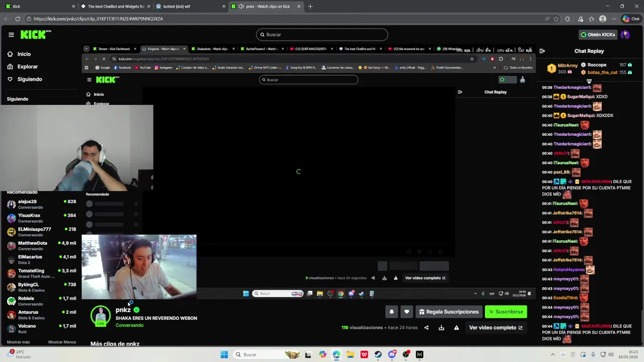This screenshot has width=644, height=362.
Task: Open the user avatar menu beside Obtén KICKs
Action: (x=625, y=35)
